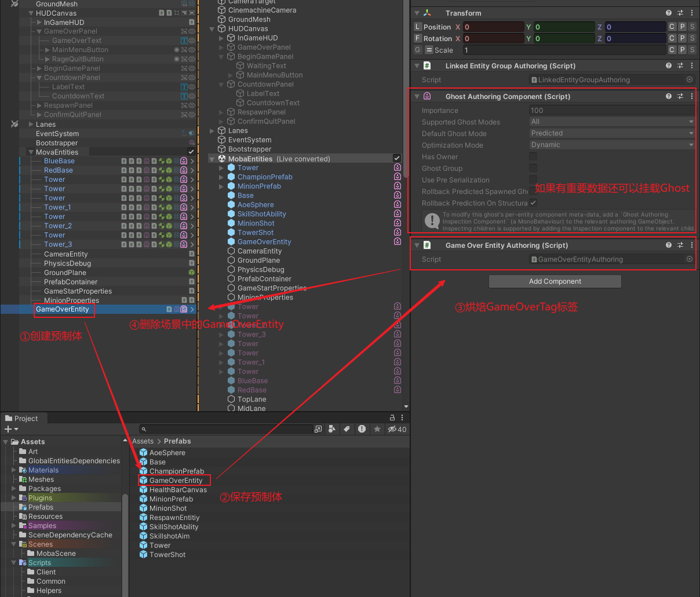
Task: Open the plus create dropdown in Project panel
Action: tap(11, 429)
